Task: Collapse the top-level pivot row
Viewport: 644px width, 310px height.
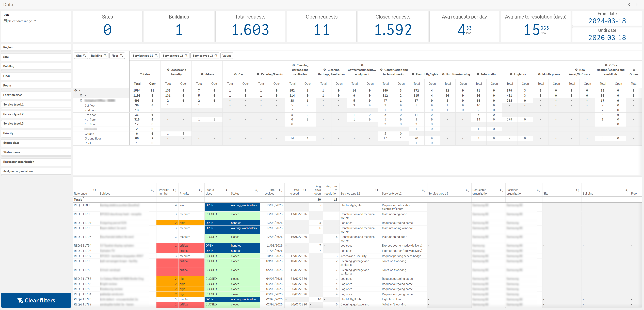Action: click(76, 90)
